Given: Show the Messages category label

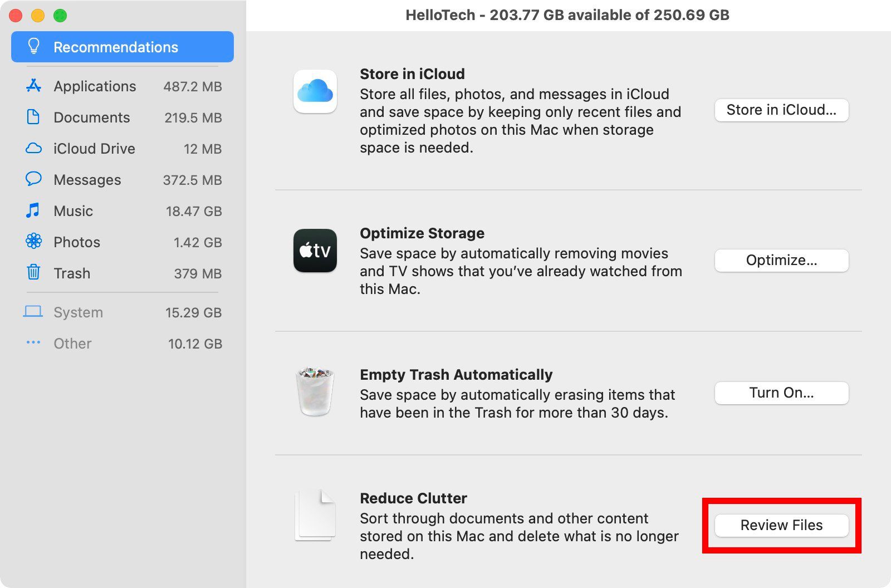Looking at the screenshot, I should click(87, 180).
